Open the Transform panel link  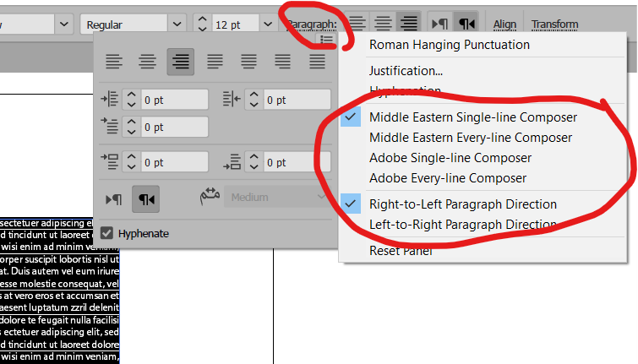coord(554,24)
